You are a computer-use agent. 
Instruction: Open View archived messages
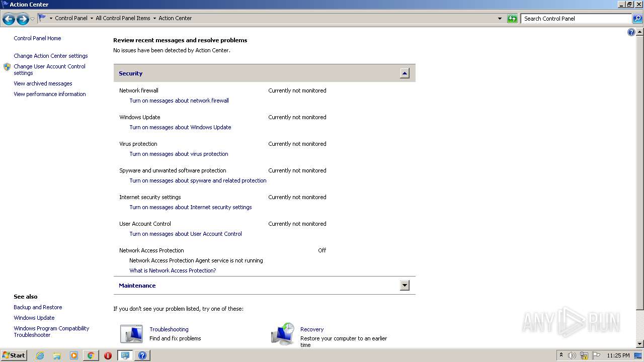coord(43,83)
